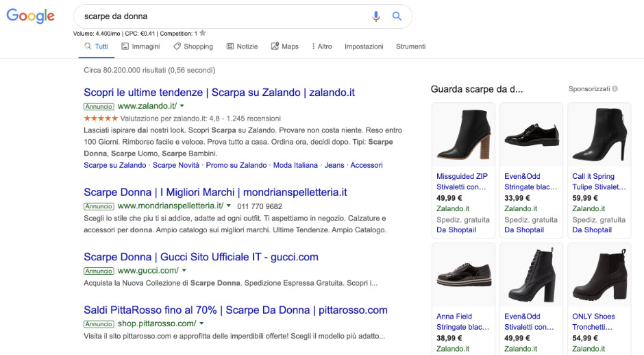This screenshot has height=355, width=644.
Task: Open ONLY Shoes Tronchetti boot image
Action: pyautogui.click(x=599, y=275)
